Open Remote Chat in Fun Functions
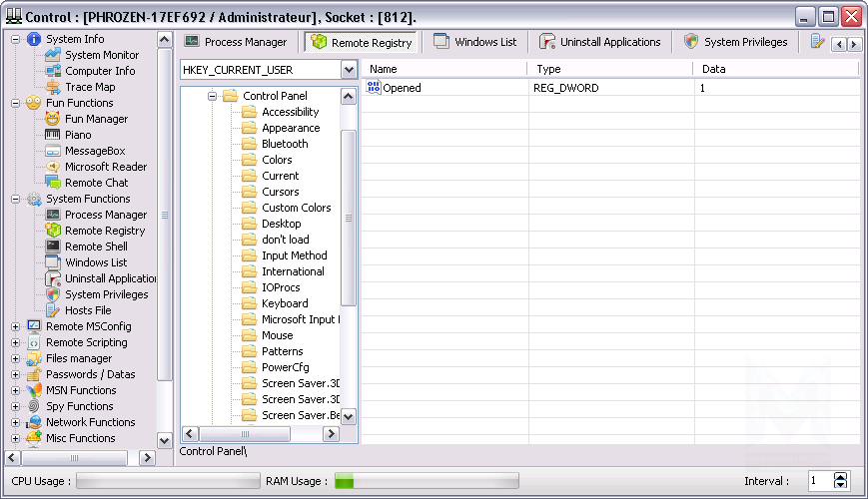 pos(96,183)
